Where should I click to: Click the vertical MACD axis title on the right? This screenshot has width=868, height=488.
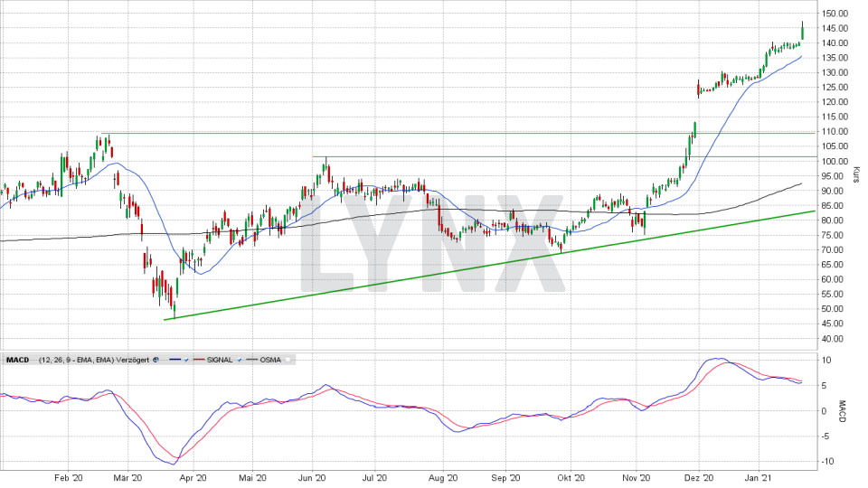(x=842, y=411)
